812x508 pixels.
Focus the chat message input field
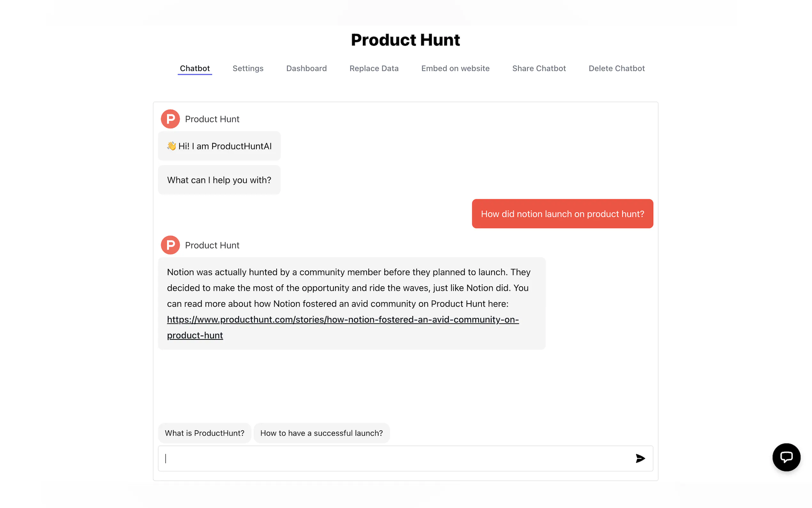[396, 458]
